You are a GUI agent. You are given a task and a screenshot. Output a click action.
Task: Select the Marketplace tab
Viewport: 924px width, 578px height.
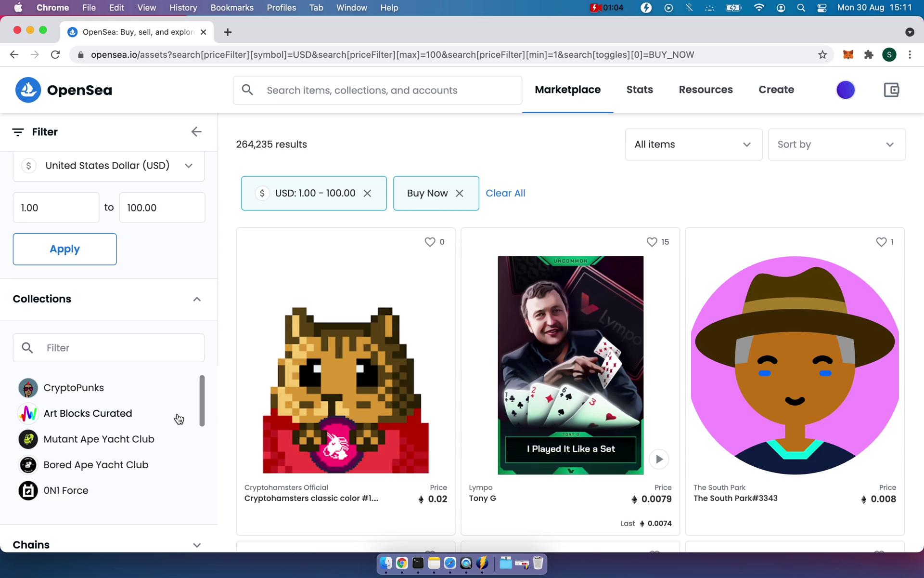click(568, 90)
